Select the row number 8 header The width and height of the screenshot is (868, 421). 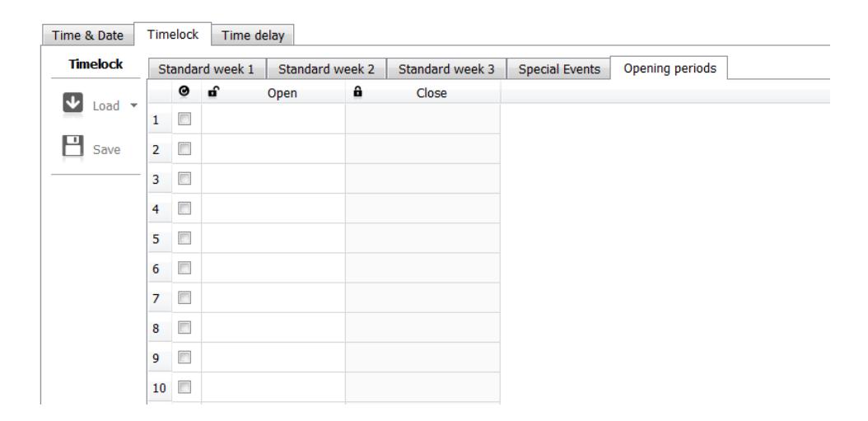(x=160, y=328)
